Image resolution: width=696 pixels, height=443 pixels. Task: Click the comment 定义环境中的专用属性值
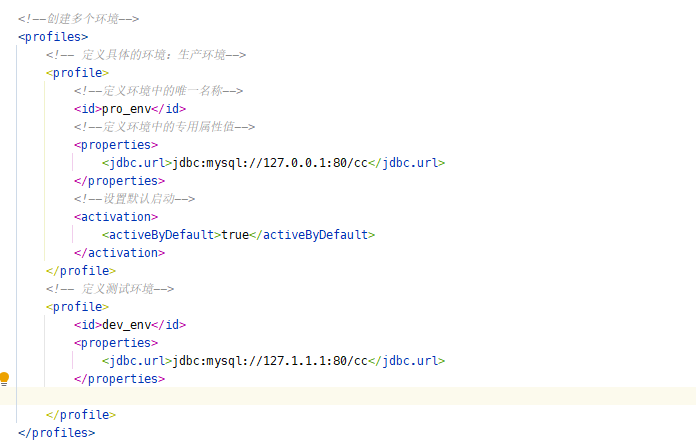165,127
